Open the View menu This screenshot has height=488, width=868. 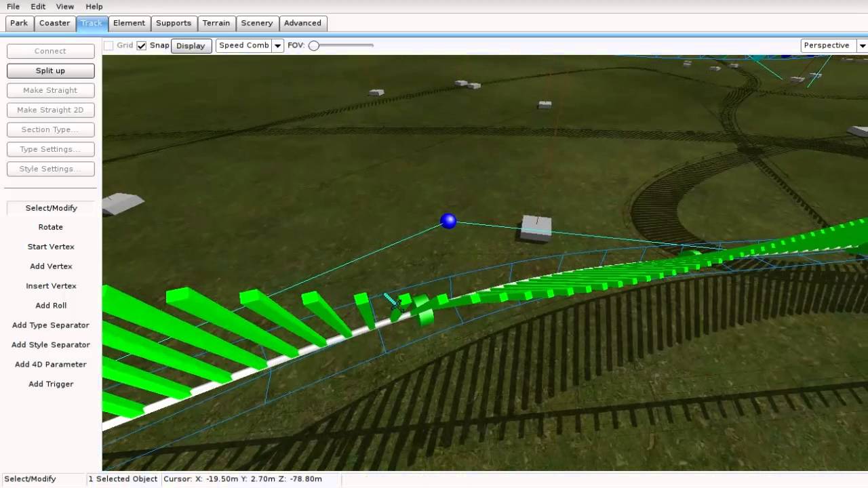[65, 6]
